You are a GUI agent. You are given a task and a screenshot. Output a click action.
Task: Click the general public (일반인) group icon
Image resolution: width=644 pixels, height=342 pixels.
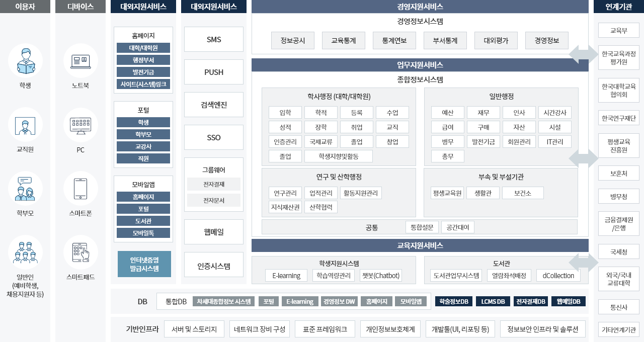coord(25,252)
